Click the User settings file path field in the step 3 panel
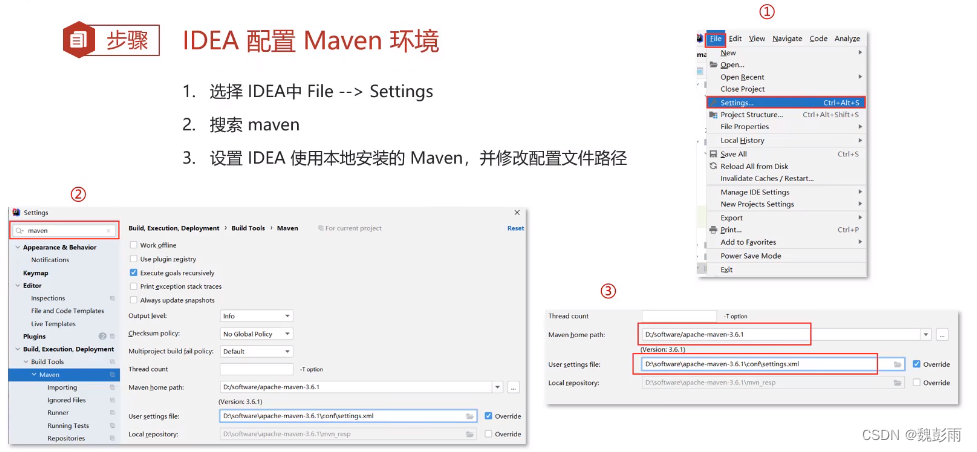Viewport: 977px width, 452px height. [771, 364]
